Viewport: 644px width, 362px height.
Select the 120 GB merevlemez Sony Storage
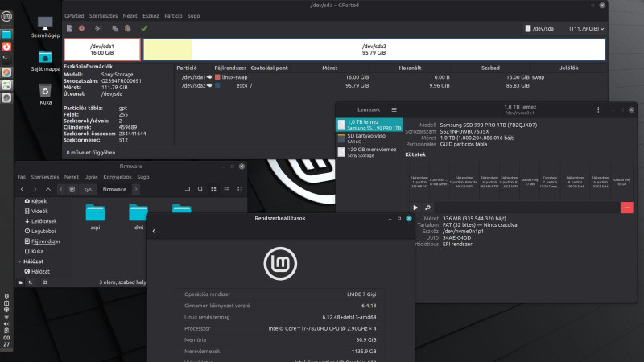369,152
